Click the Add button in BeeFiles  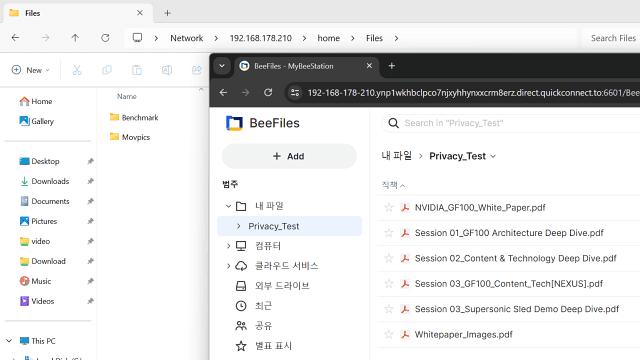pyautogui.click(x=289, y=156)
